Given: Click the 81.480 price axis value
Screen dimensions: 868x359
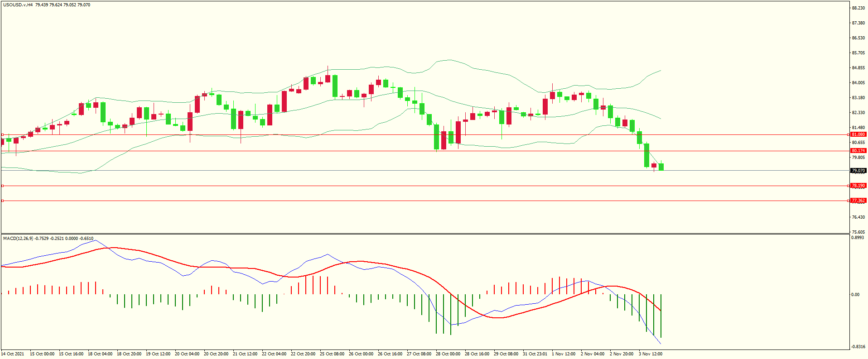Looking at the screenshot, I should coord(858,128).
